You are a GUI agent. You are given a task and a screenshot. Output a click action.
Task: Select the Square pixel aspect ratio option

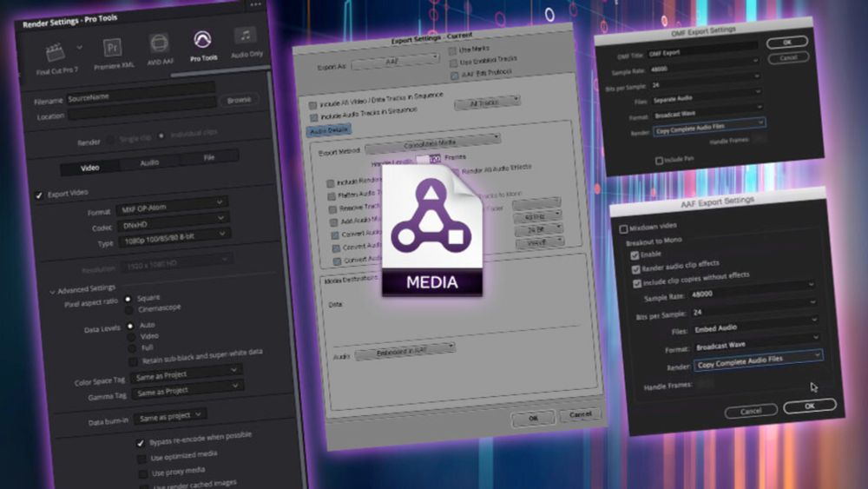128,299
